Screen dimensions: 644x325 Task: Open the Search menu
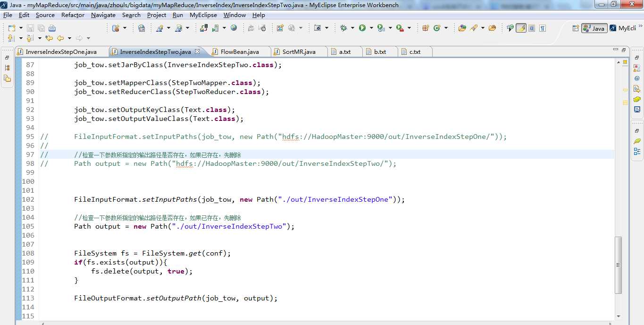tap(131, 15)
